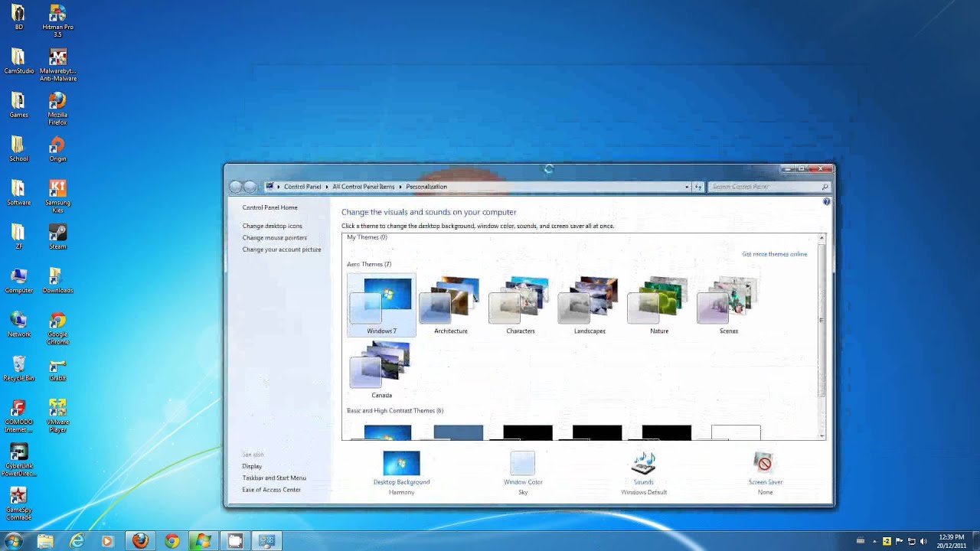
Task: Open Control Panel Home link
Action: tap(269, 207)
